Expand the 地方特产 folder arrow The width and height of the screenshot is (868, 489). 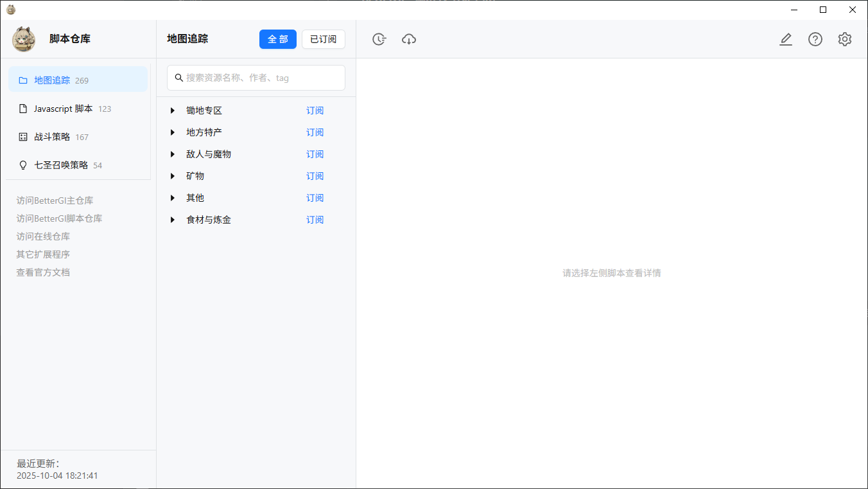173,132
